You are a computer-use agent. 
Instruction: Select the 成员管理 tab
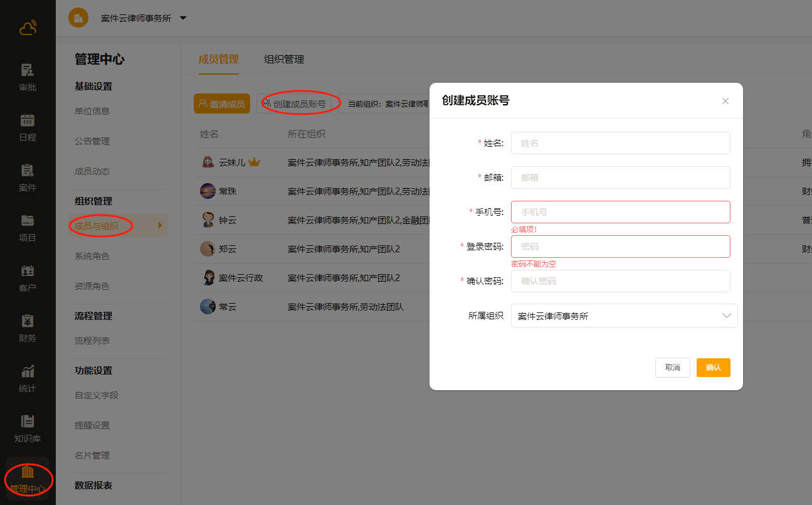point(218,60)
